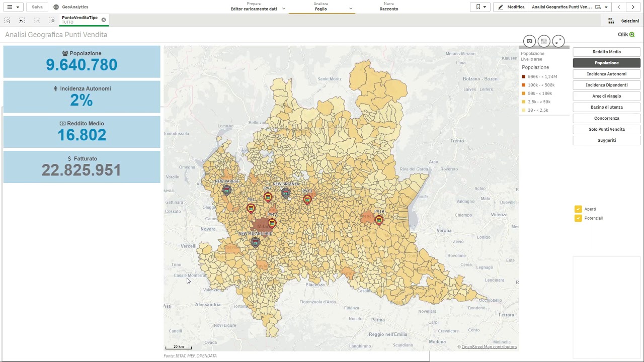
Task: Select the Solo Punti Vendita button
Action: tap(607, 129)
